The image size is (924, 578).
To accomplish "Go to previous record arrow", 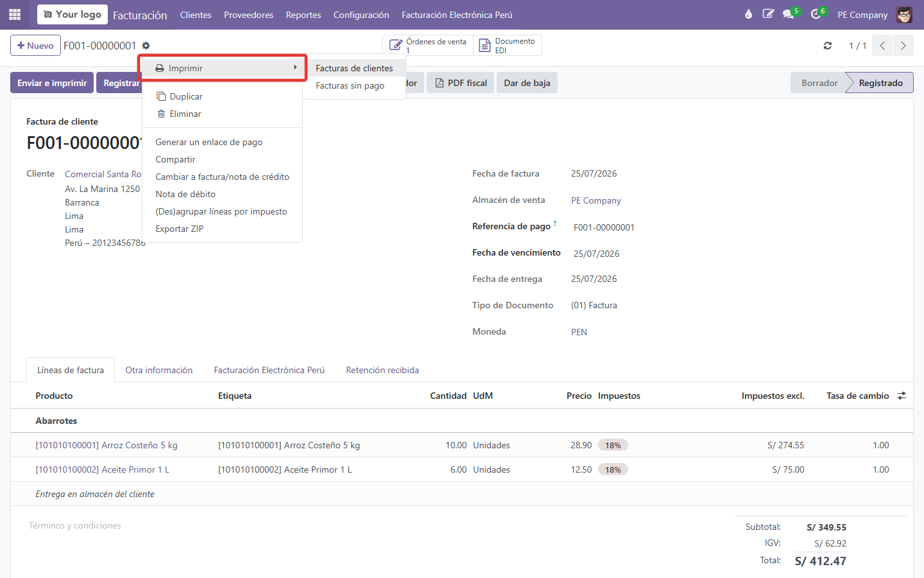I will pos(882,46).
